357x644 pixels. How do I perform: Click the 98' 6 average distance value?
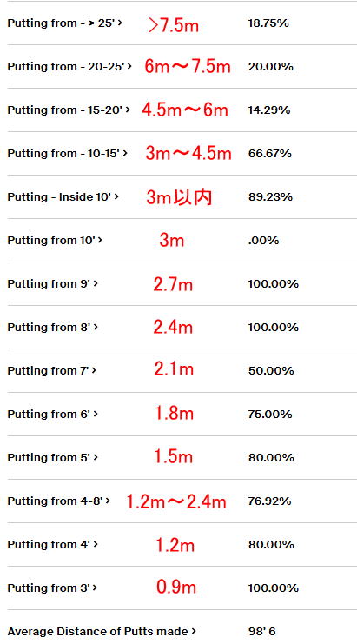261,631
